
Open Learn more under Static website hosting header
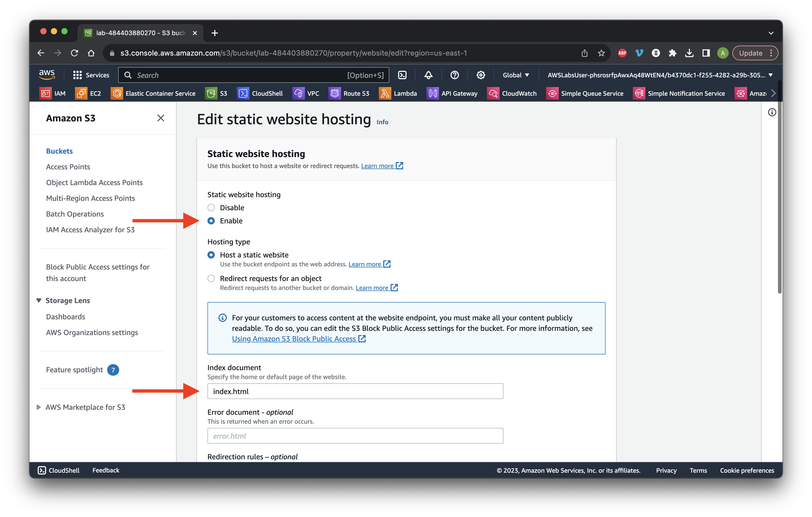coord(382,166)
